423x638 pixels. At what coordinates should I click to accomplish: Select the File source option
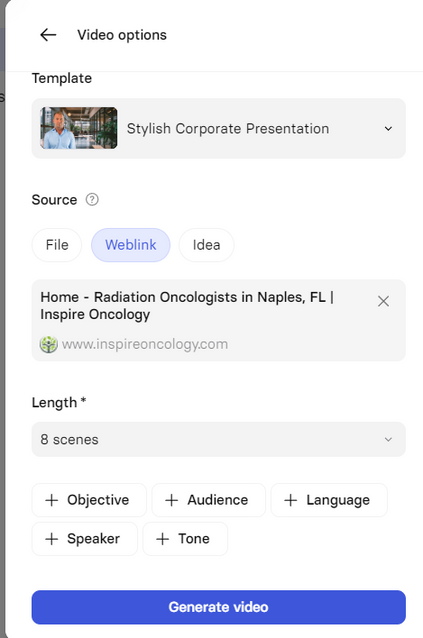[57, 245]
